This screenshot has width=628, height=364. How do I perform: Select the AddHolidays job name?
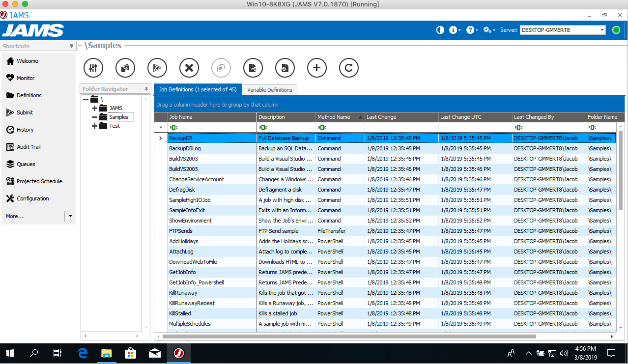point(184,241)
